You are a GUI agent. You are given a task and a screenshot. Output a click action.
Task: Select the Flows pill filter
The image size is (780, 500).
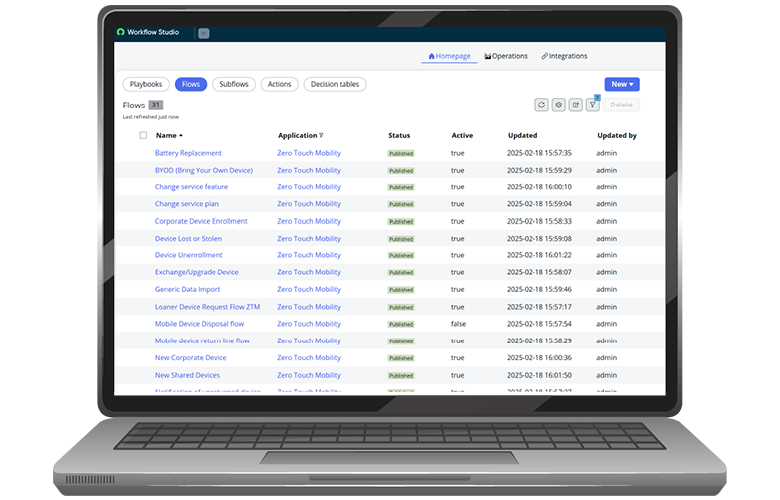pos(190,84)
